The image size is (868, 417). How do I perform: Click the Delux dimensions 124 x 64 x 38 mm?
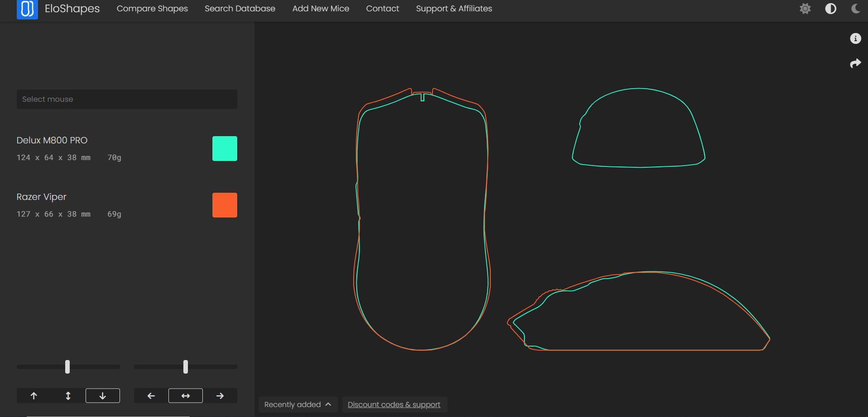[53, 157]
